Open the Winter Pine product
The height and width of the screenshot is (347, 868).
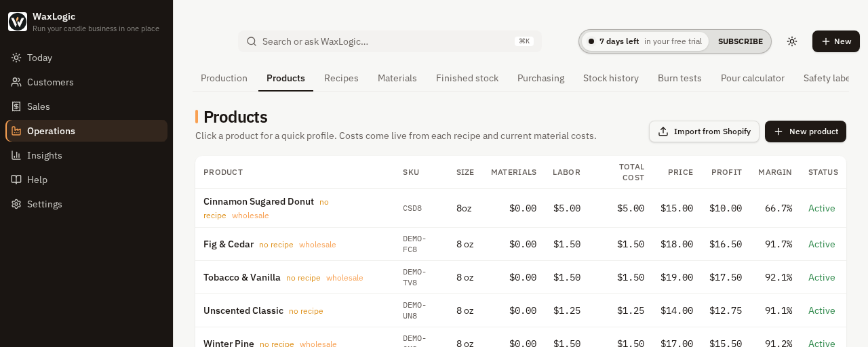tap(229, 344)
